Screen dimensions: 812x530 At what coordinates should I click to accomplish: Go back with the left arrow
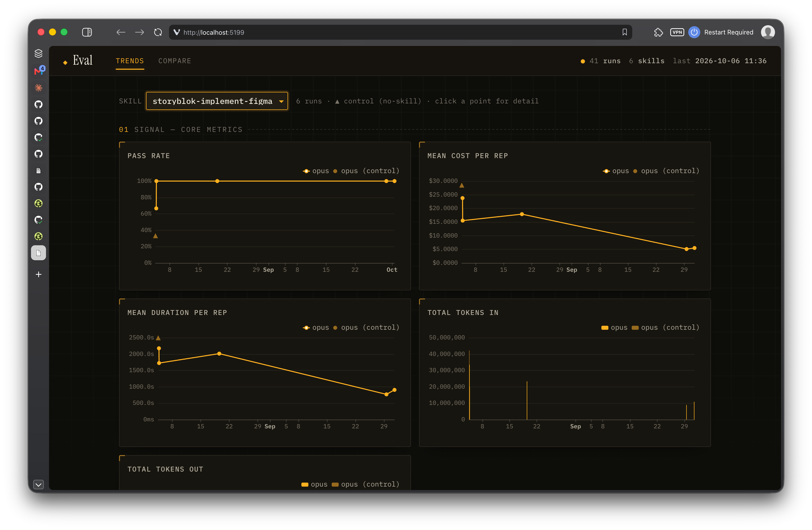pos(121,32)
